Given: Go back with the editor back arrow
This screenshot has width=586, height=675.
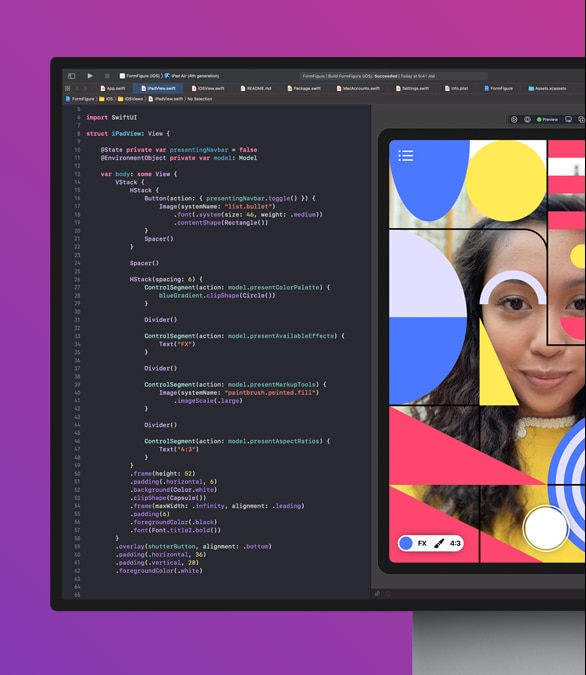Looking at the screenshot, I should pos(77,88).
